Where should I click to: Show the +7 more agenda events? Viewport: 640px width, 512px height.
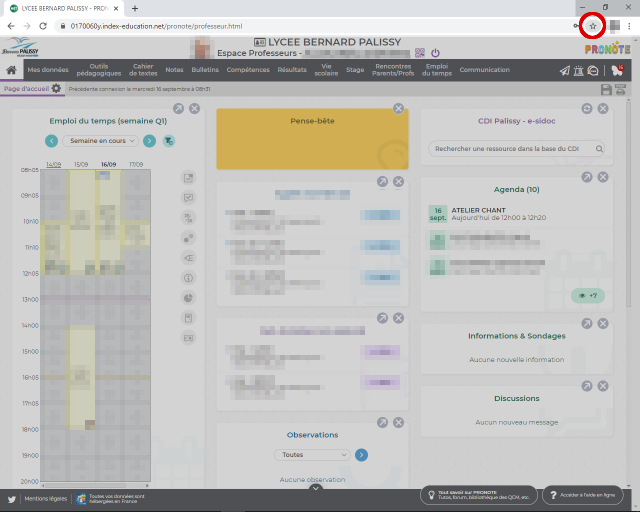click(587, 295)
